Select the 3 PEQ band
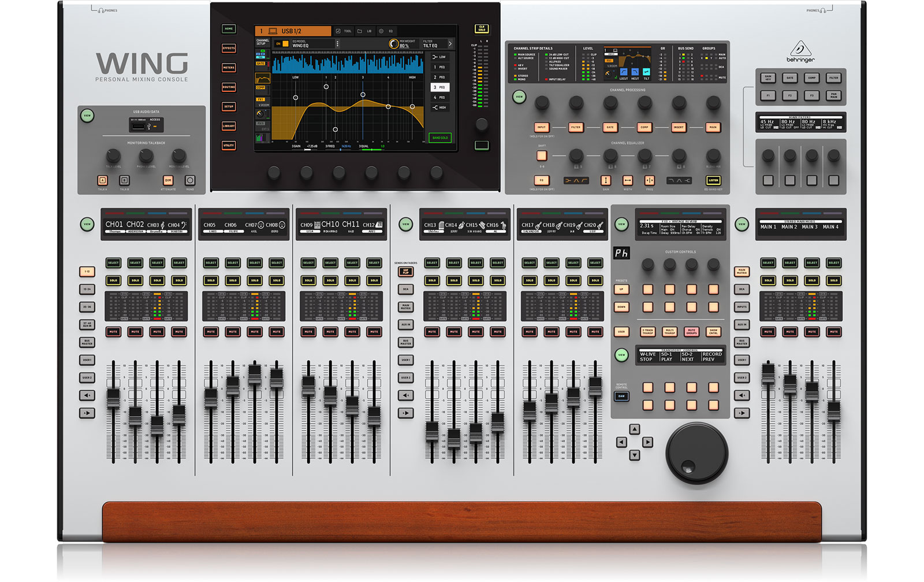The height and width of the screenshot is (582, 924). [x=440, y=87]
